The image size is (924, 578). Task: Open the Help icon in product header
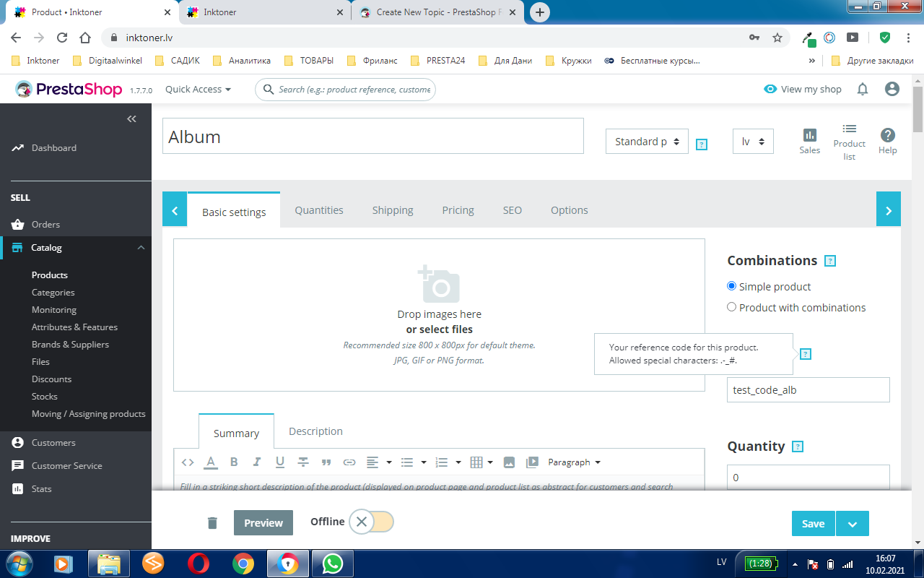(888, 141)
